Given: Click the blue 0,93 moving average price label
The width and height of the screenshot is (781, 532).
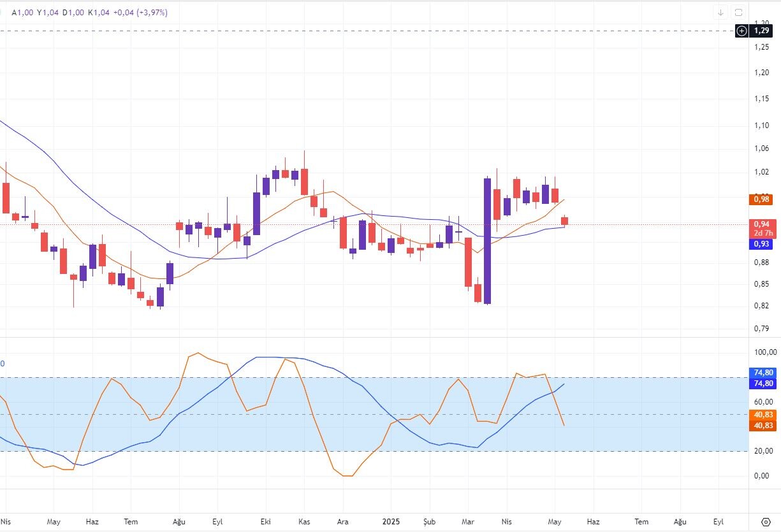Looking at the screenshot, I should click(x=761, y=244).
